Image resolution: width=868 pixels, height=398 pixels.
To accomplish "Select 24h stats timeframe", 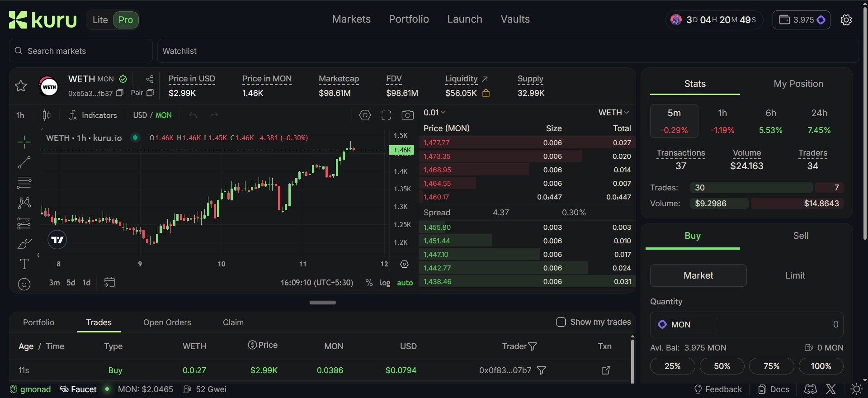I will click(819, 121).
